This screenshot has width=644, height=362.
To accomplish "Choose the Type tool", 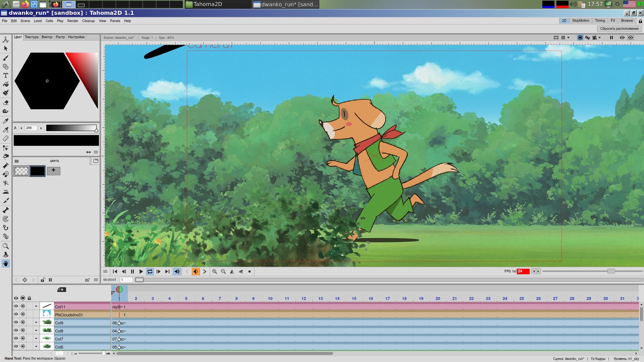I will (5, 76).
